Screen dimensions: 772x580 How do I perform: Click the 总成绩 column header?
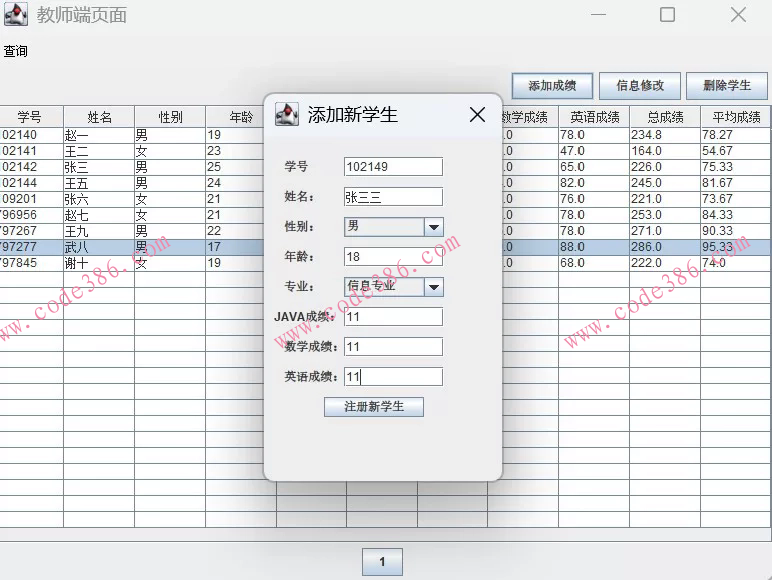pos(665,117)
